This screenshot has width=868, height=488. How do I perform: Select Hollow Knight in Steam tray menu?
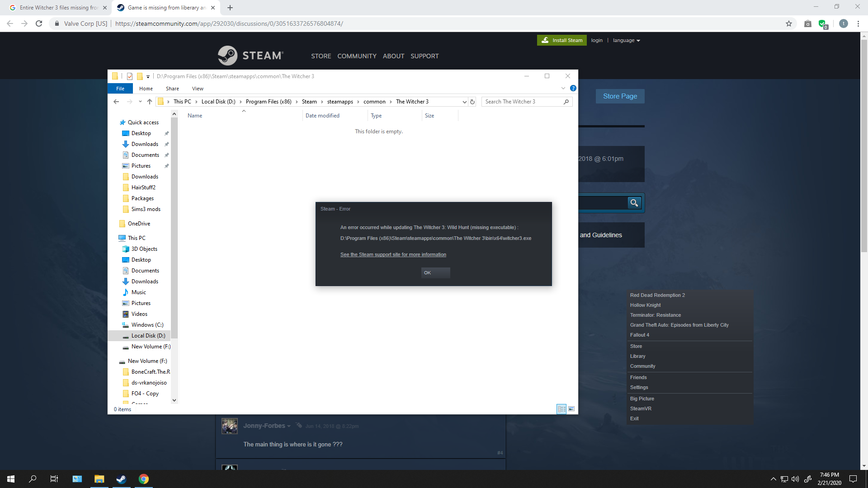pos(645,305)
